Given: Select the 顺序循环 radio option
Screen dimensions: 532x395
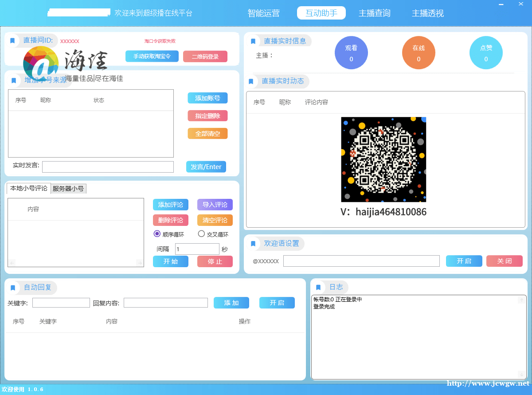Looking at the screenshot, I should pyautogui.click(x=157, y=234).
